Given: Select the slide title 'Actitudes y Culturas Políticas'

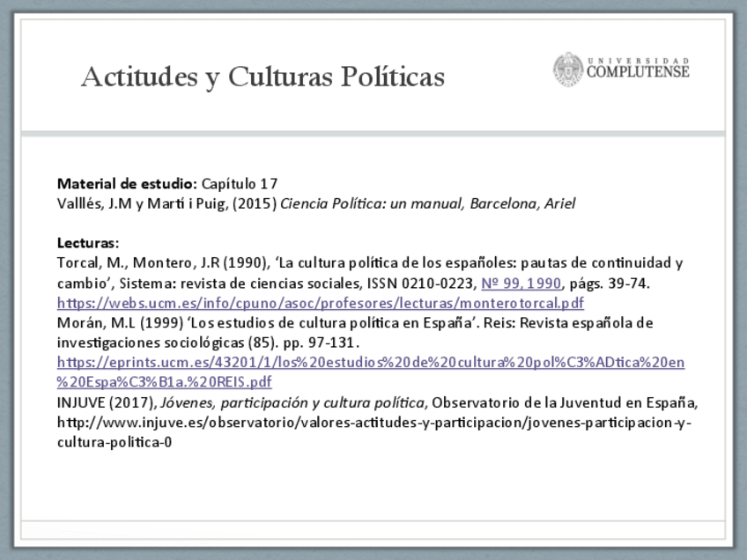Looking at the screenshot, I should coord(263,77).
